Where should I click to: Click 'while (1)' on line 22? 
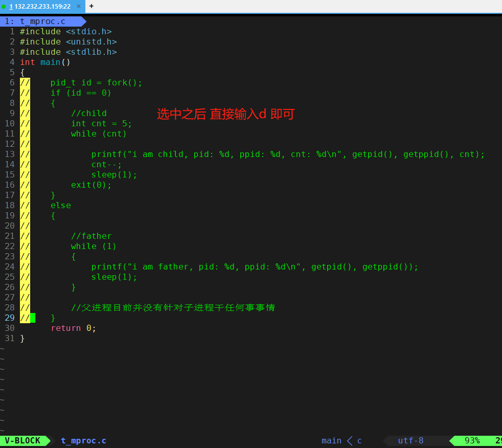(94, 247)
